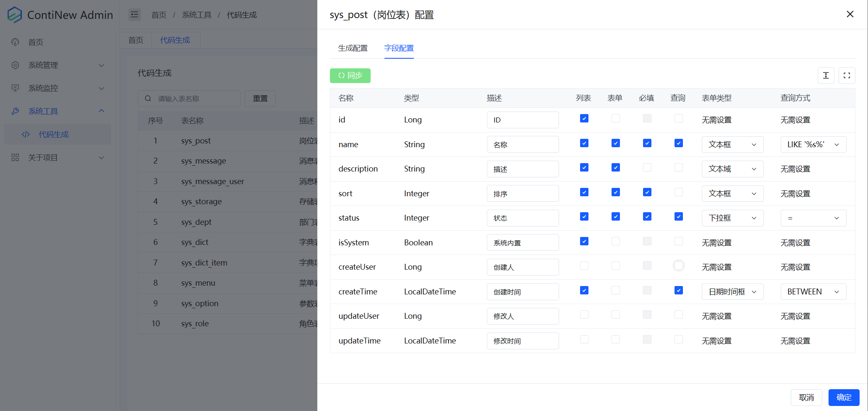Switch to the 生成配置 tab

[x=353, y=48]
